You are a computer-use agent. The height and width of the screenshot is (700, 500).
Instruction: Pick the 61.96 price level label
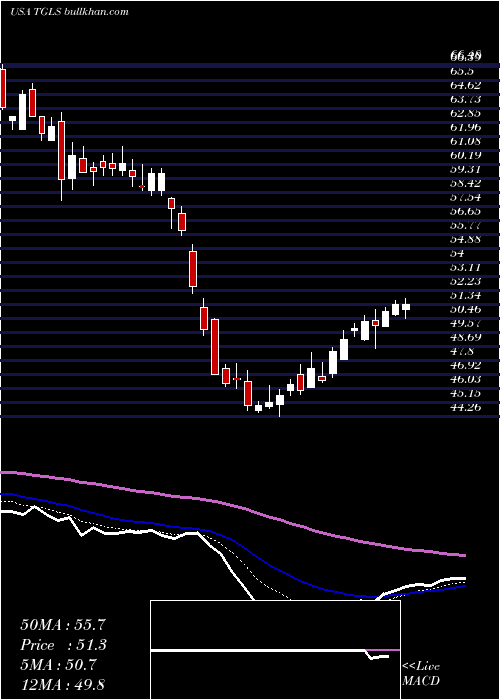[x=466, y=127]
